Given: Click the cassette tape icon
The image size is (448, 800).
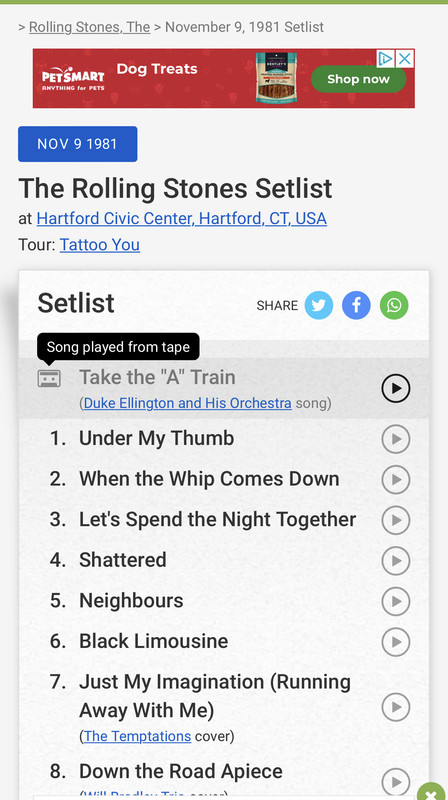Looking at the screenshot, I should tap(49, 379).
